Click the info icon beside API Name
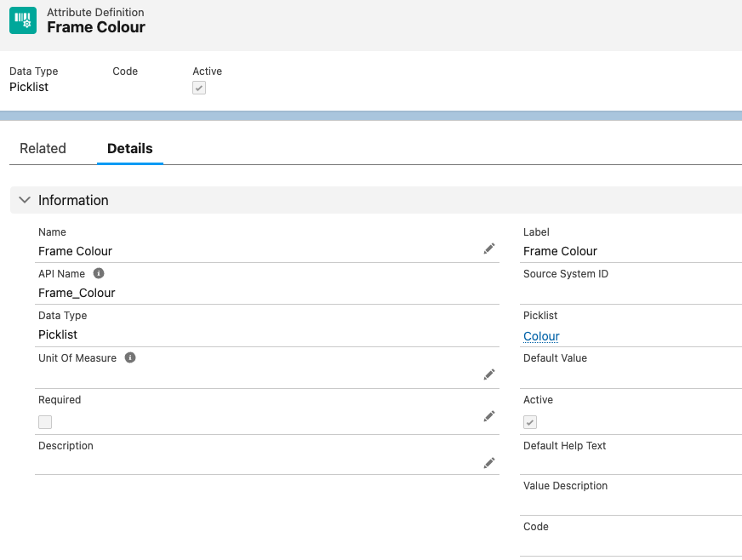742x560 pixels. (99, 274)
